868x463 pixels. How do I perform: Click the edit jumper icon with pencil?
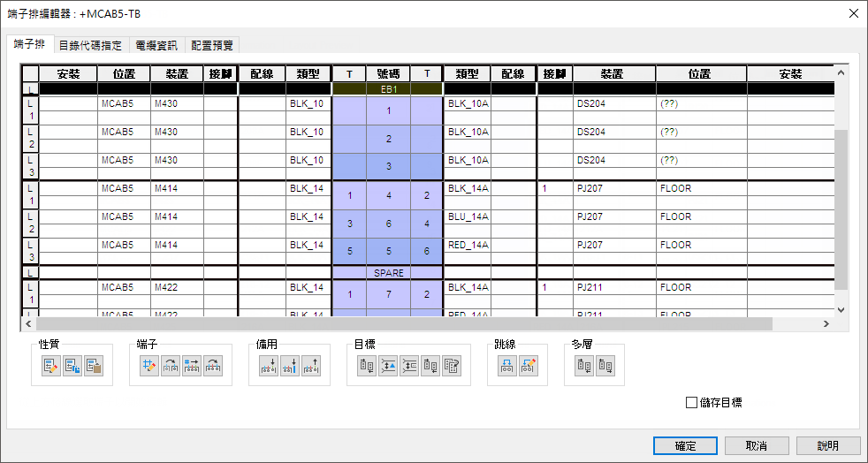(x=528, y=366)
